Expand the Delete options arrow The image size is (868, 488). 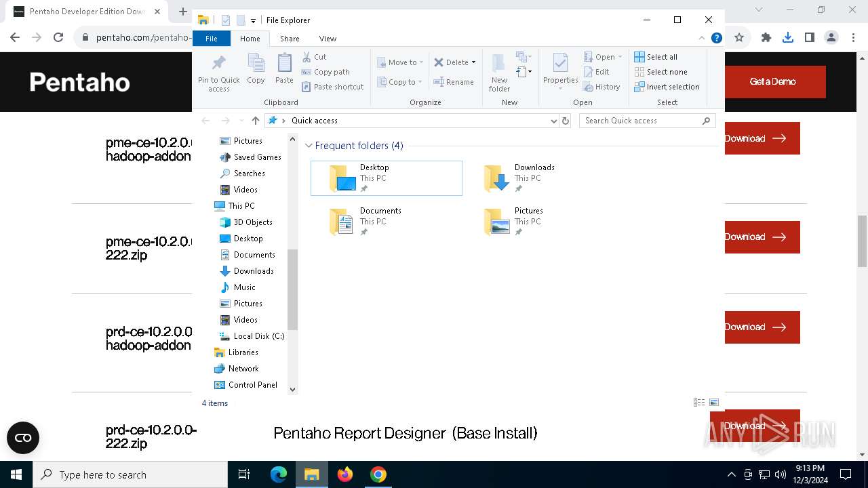pos(473,62)
